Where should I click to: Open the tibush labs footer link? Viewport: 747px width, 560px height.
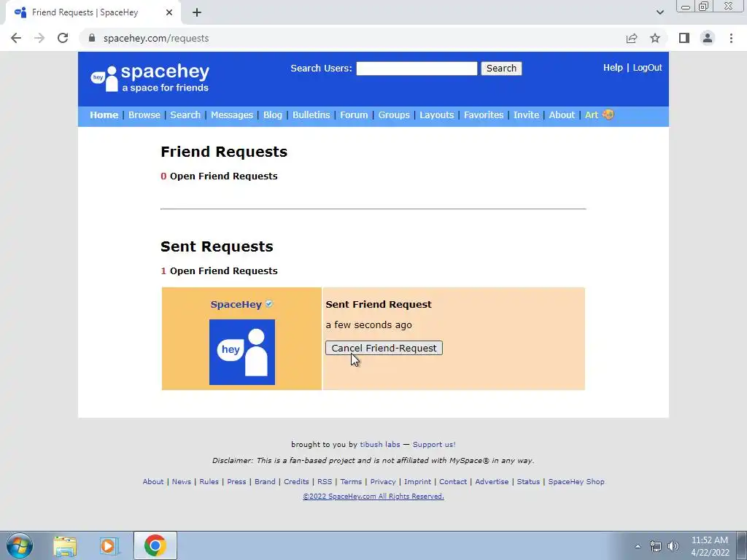[x=379, y=444]
